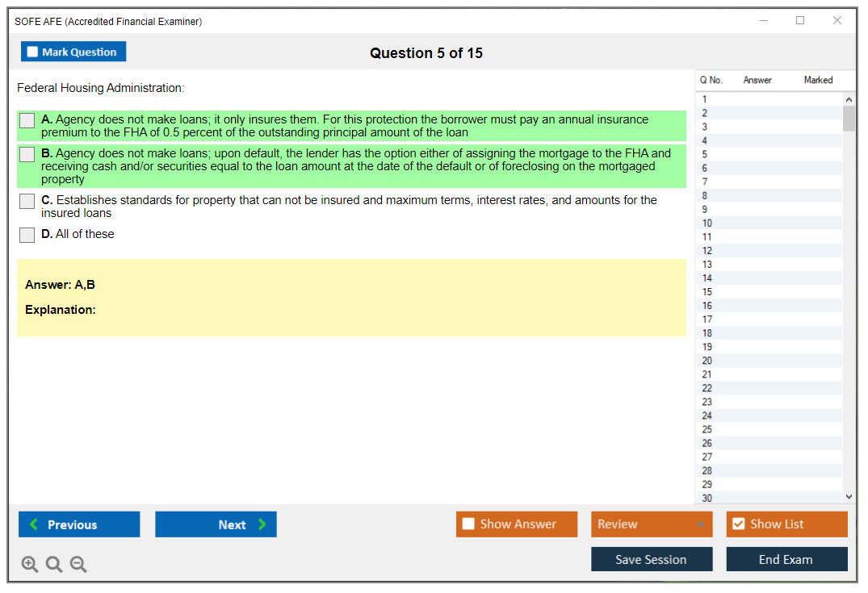Click the reset zoom magnifier icon
The height and width of the screenshot is (593, 868).
[54, 565]
